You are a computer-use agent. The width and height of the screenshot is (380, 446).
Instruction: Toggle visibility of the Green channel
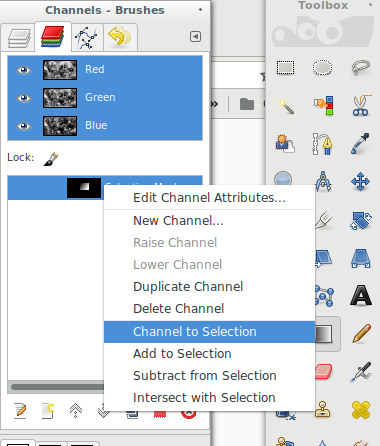point(24,98)
